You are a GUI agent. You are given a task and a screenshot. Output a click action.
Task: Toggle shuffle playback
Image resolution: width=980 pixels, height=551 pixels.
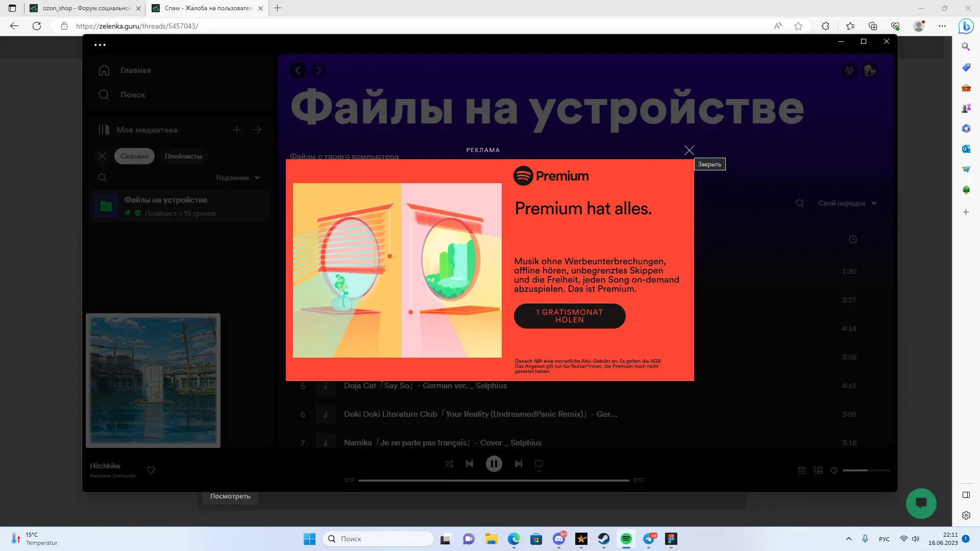[449, 464]
